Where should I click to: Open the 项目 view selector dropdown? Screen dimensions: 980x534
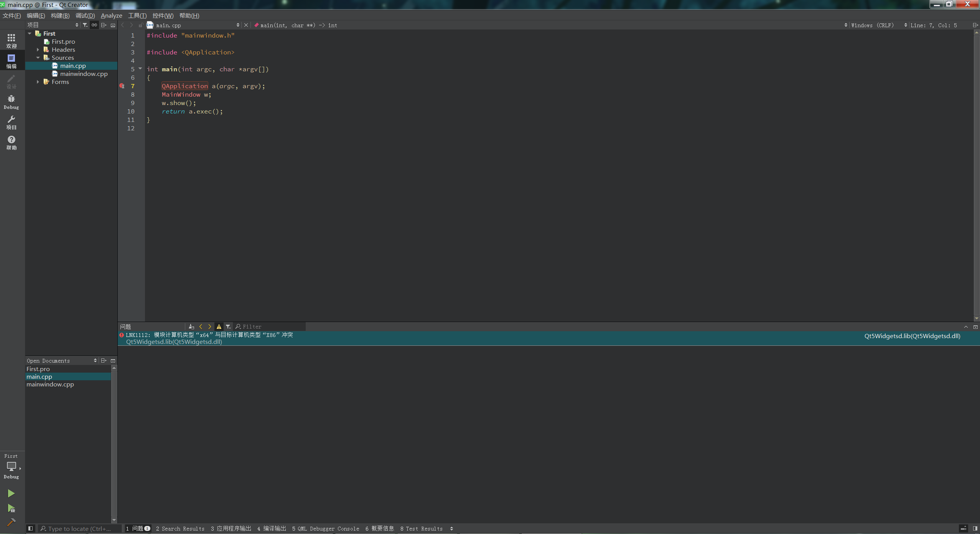point(53,25)
